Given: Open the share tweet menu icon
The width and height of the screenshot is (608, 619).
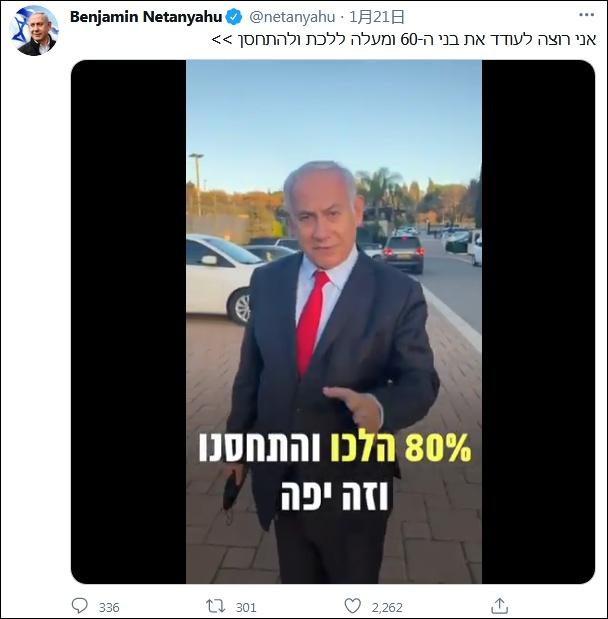Looking at the screenshot, I should pyautogui.click(x=499, y=606).
